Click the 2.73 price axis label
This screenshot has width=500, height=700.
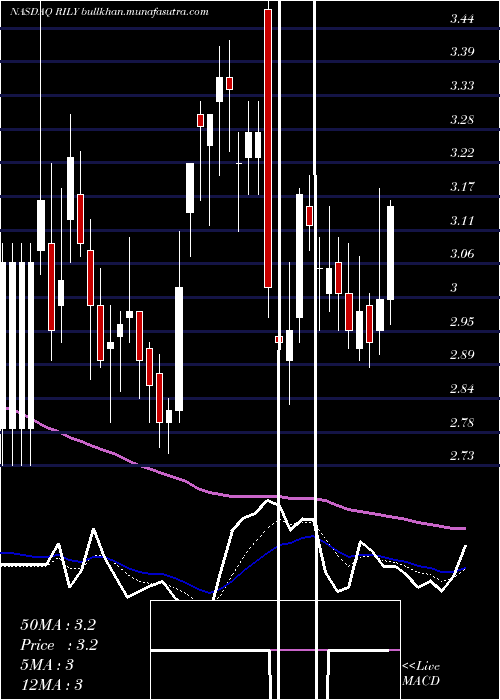coord(462,456)
